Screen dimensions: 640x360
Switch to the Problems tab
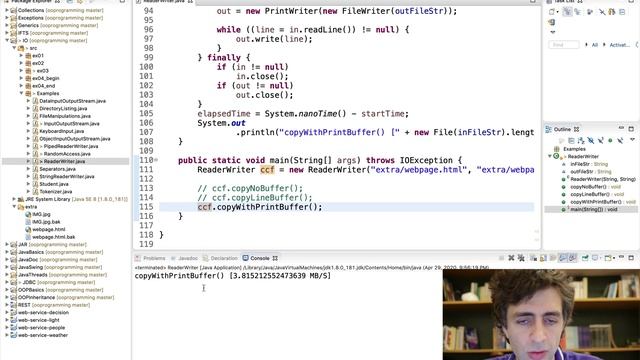[x=150, y=258]
